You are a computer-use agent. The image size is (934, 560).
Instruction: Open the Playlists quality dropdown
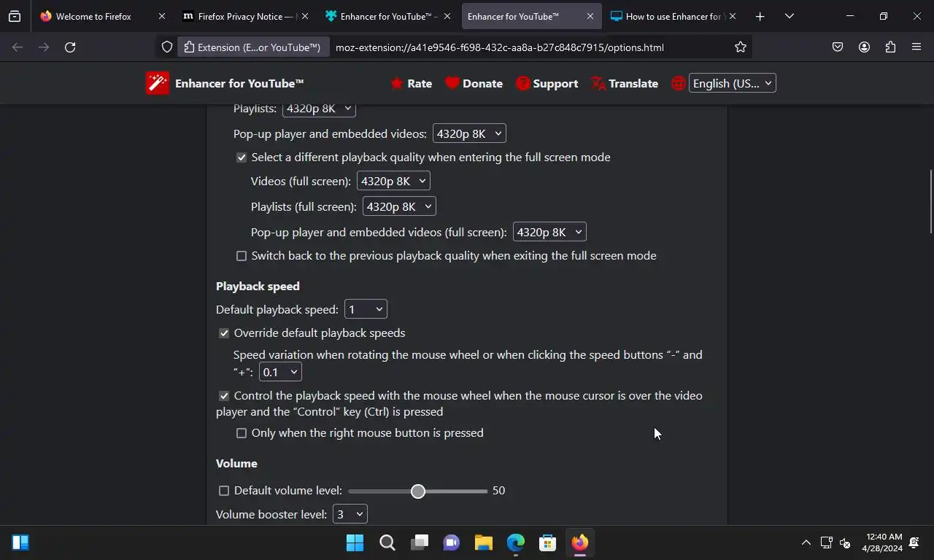click(319, 109)
